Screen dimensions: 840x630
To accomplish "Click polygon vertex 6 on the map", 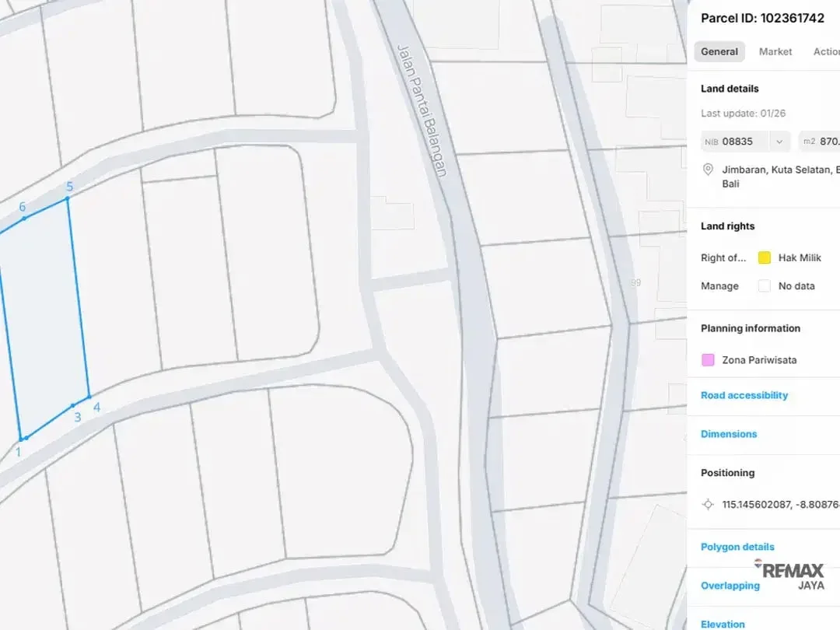I will 24,218.
